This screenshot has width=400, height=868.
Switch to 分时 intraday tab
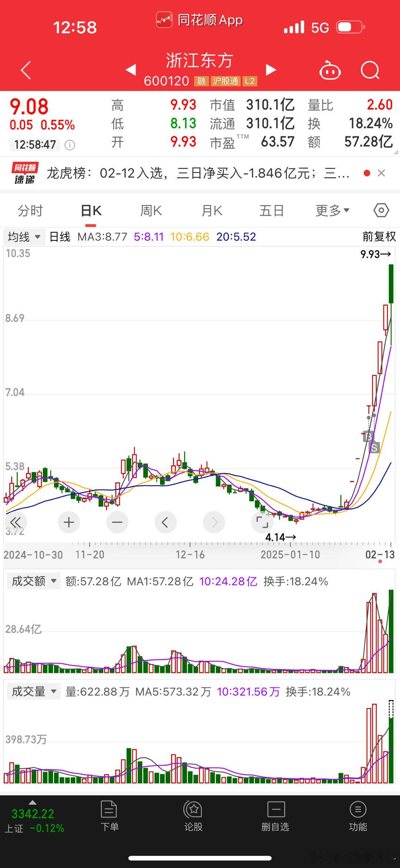30,211
